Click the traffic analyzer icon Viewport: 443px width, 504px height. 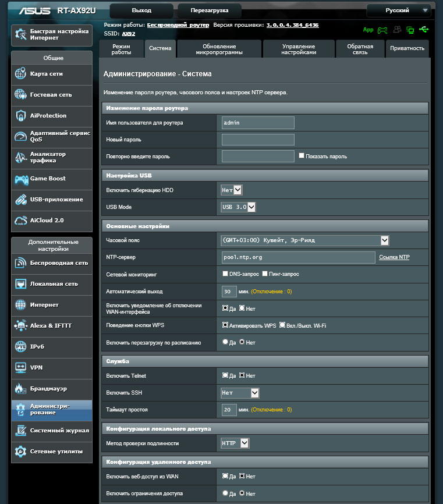[x=20, y=157]
